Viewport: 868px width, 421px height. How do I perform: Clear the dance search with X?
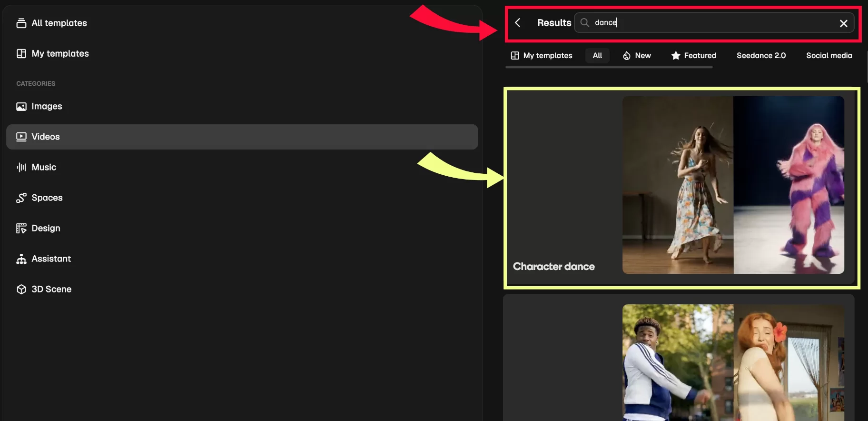click(x=843, y=23)
